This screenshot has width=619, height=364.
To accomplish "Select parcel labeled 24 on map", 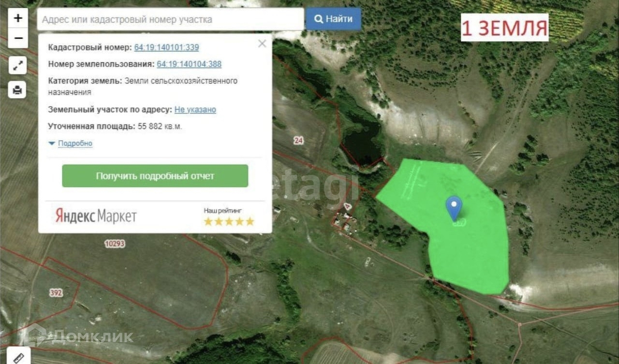I will (x=298, y=141).
